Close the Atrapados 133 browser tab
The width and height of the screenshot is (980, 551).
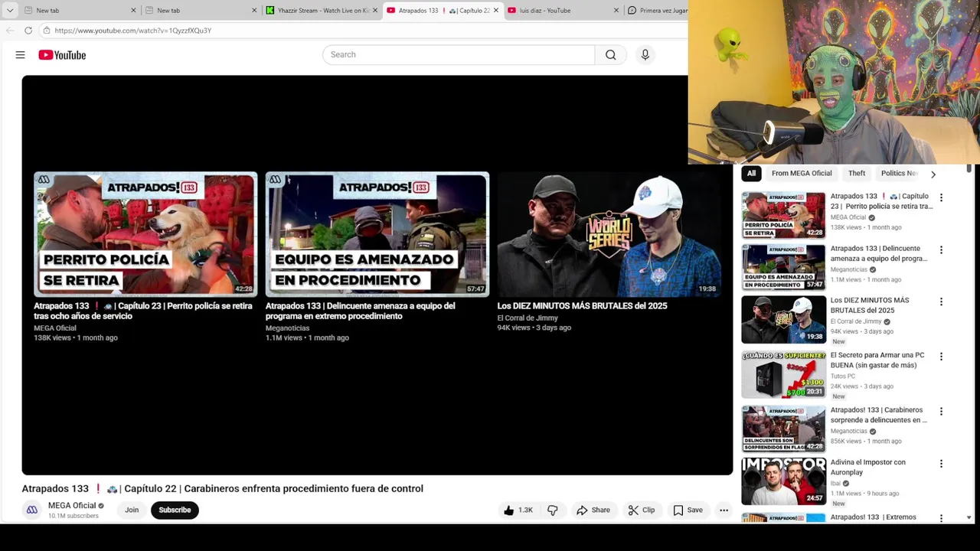coord(496,11)
